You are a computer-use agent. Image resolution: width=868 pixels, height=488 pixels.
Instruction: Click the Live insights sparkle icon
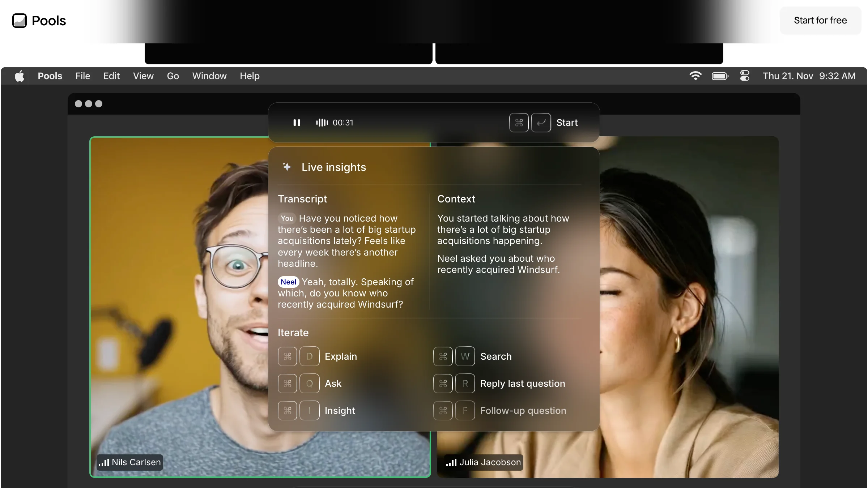[x=287, y=167]
